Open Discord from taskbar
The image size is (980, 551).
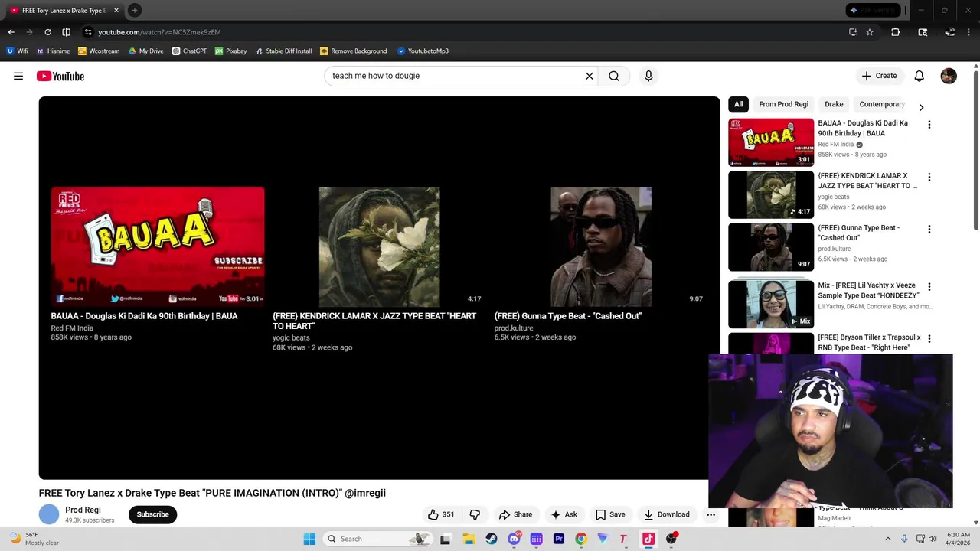tap(514, 539)
